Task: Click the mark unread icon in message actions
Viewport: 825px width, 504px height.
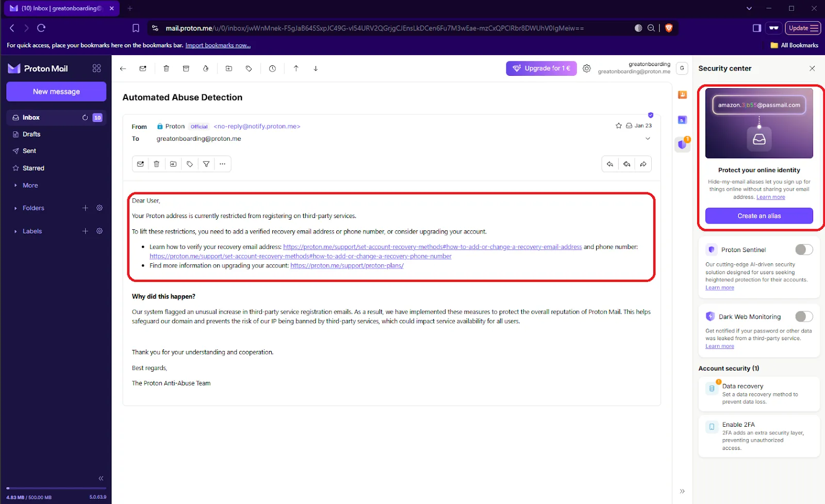Action: [x=140, y=164]
